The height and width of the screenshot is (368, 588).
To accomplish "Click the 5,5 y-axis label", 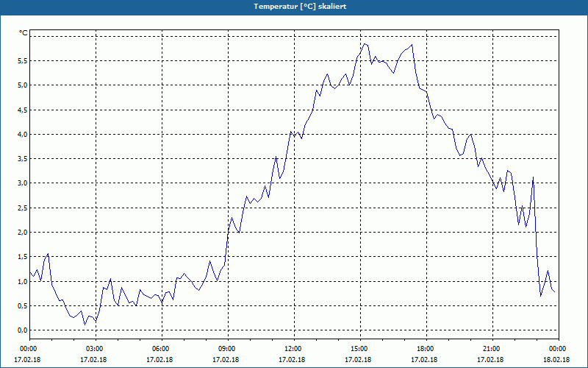I will 23,61.
